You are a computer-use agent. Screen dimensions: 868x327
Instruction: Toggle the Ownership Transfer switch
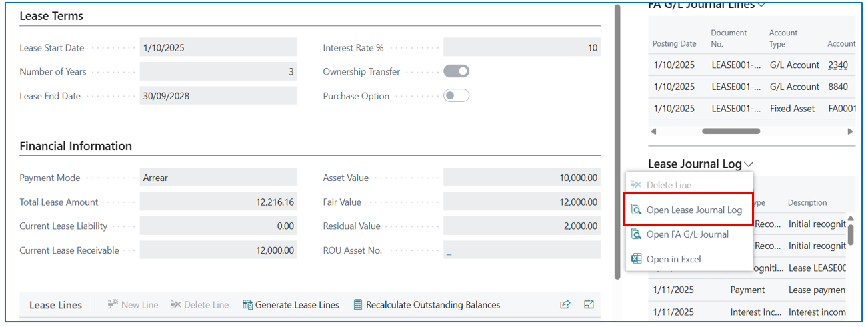(456, 71)
